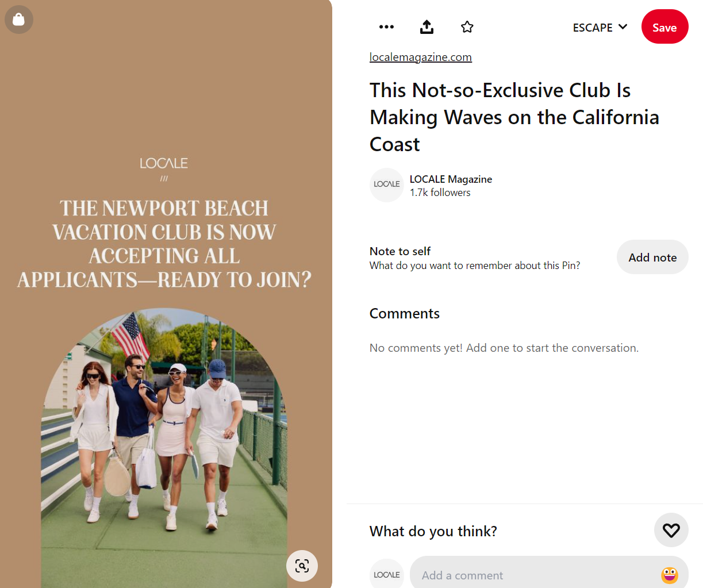
Task: Open the ESCAPE board dropdown
Action: pos(600,28)
